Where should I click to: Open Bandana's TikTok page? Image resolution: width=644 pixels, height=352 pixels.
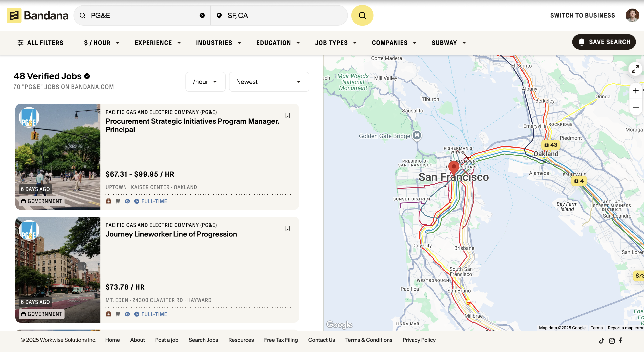pos(601,340)
